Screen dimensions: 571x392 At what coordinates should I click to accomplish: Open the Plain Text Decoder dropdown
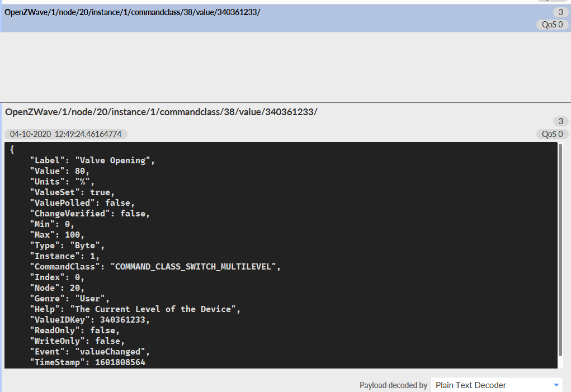tap(497, 385)
